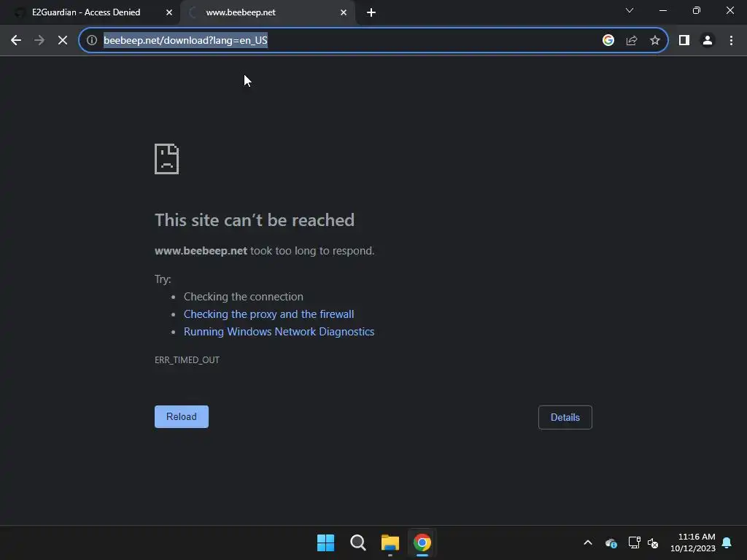The width and height of the screenshot is (747, 560).
Task: Open Chrome three-dot menu
Action: (x=731, y=41)
